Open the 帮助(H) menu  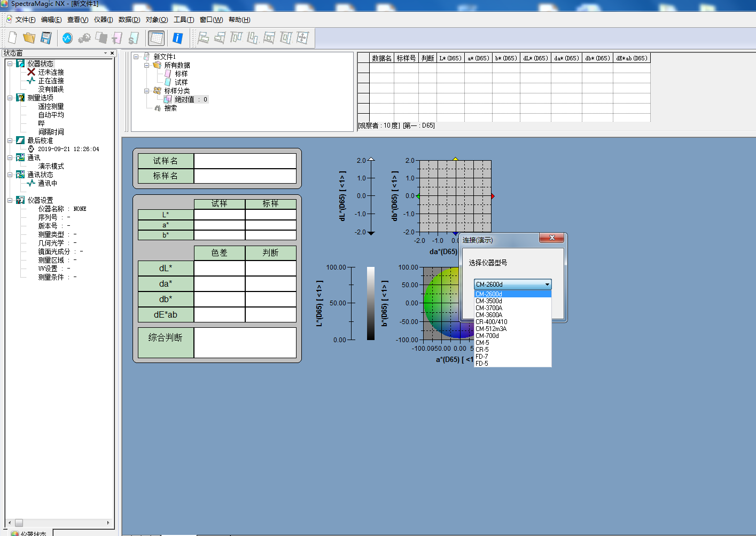coord(239,20)
